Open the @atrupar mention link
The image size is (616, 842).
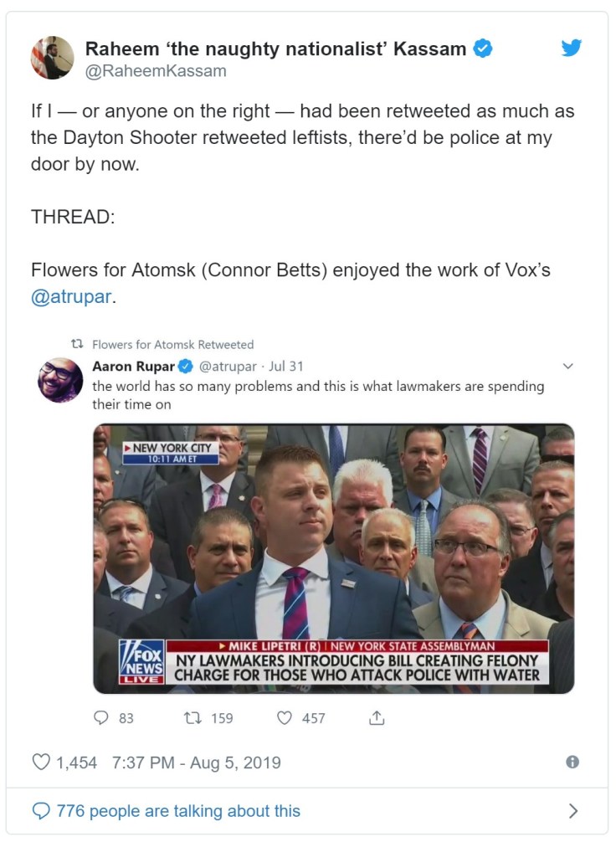tap(70, 297)
